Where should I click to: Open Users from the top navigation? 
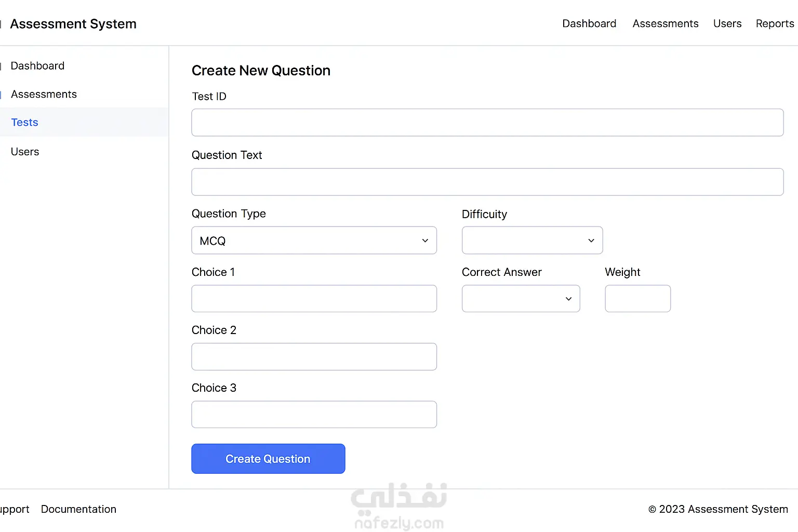coord(727,24)
